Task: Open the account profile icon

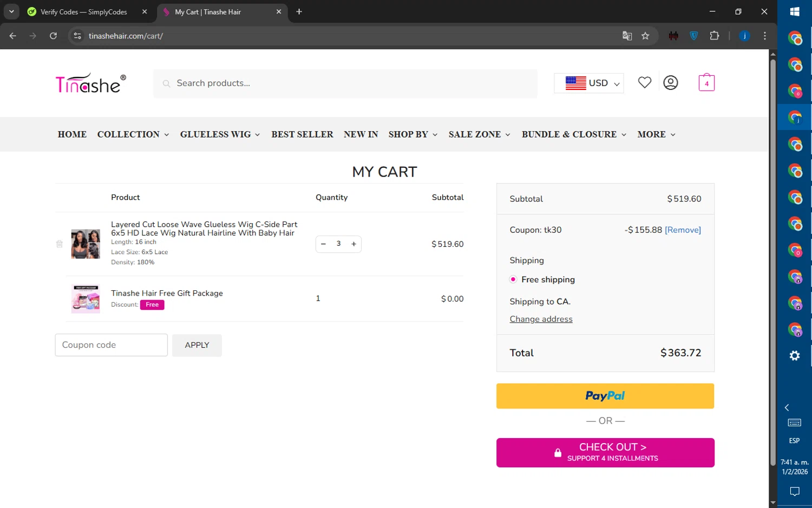Action: point(671,82)
